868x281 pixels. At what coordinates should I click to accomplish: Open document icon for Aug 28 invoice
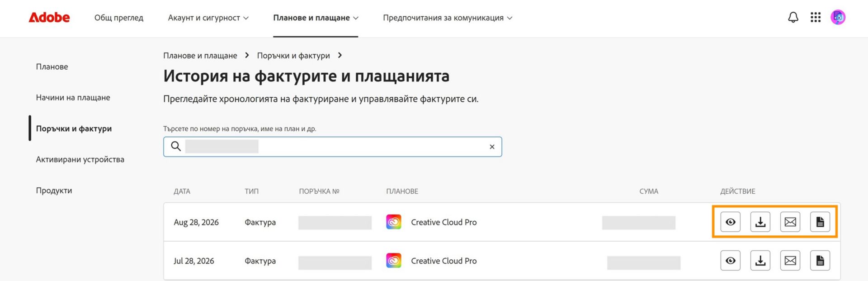(x=820, y=222)
